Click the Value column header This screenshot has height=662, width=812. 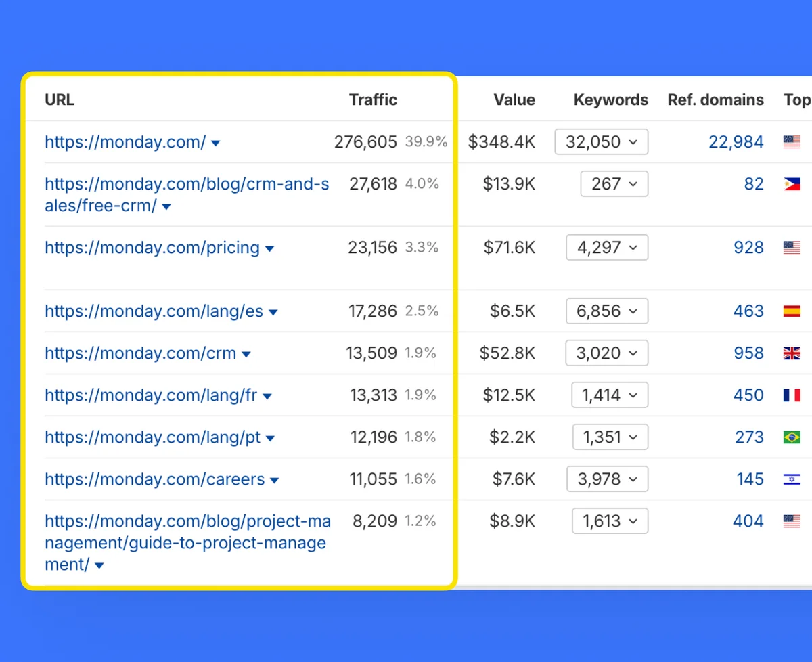click(x=514, y=100)
